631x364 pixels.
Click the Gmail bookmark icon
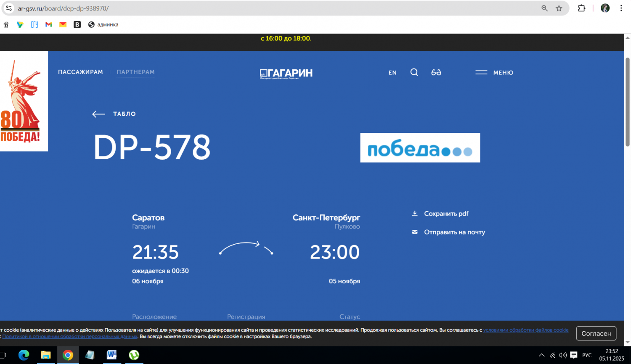click(x=49, y=25)
